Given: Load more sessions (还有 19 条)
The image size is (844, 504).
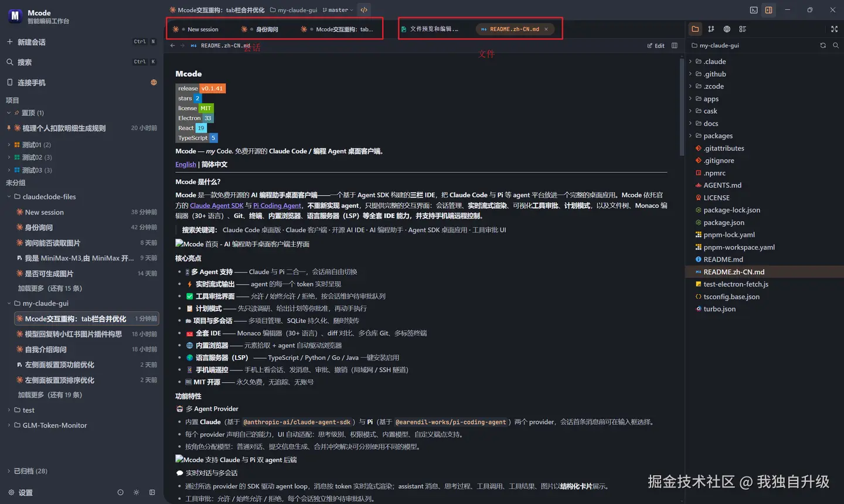Looking at the screenshot, I should [50, 395].
